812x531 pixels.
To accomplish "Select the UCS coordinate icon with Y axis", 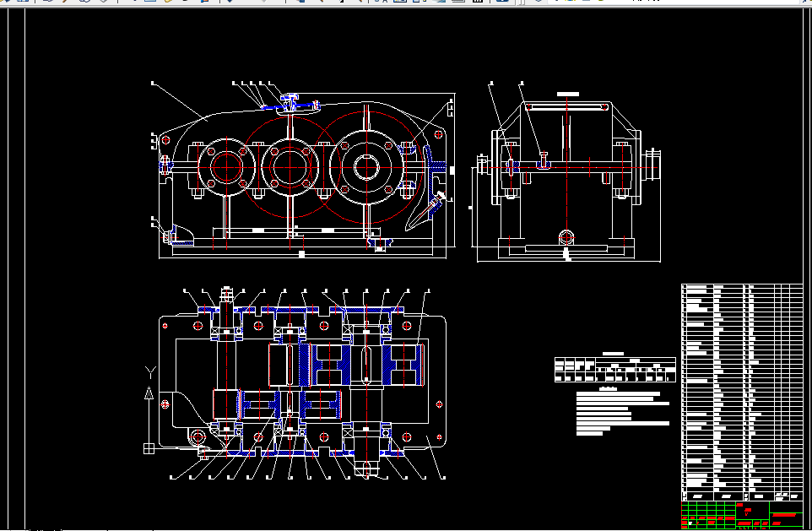I will (149, 409).
